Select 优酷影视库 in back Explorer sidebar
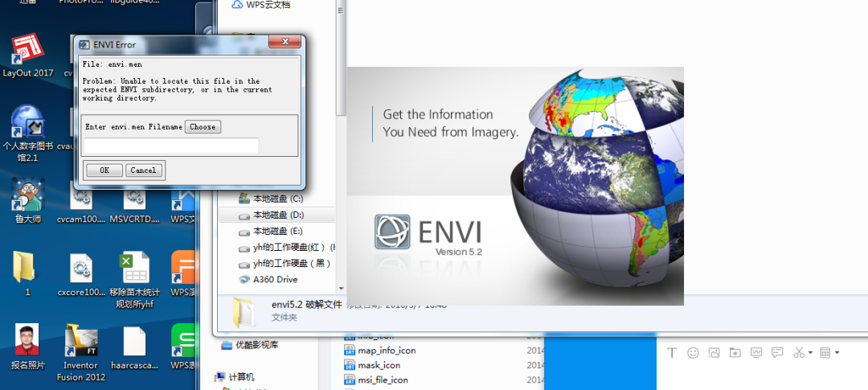Screen dimensions: 868x390 250,345
